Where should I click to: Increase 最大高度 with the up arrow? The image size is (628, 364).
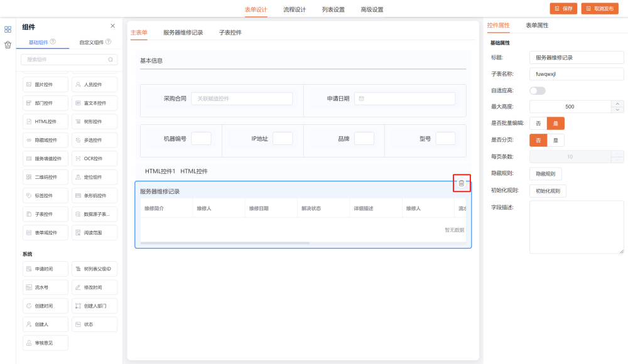(618, 104)
